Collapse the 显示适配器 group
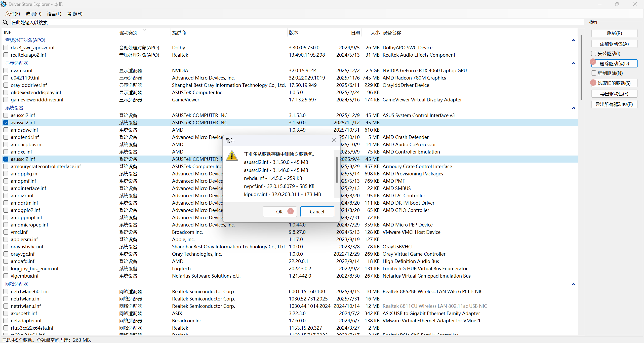 574,63
